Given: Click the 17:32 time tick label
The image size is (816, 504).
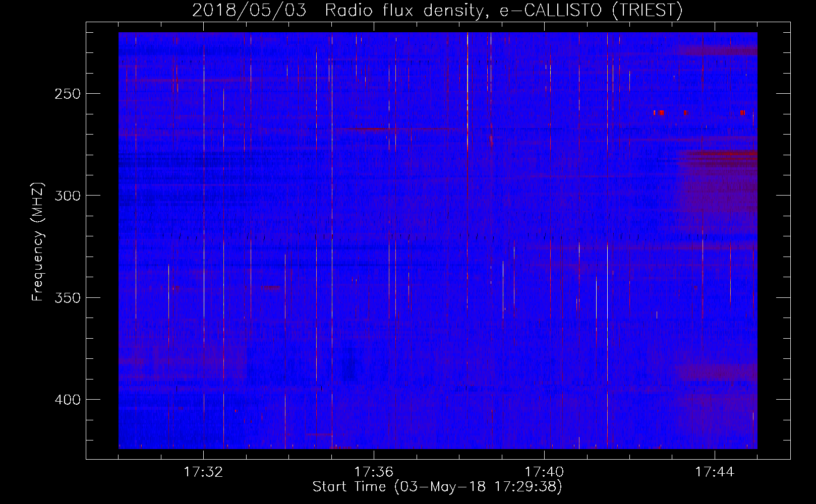Looking at the screenshot, I should pos(203,472).
